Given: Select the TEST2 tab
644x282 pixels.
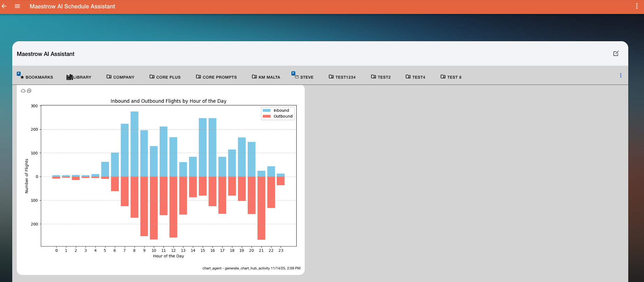Looking at the screenshot, I should tap(381, 77).
